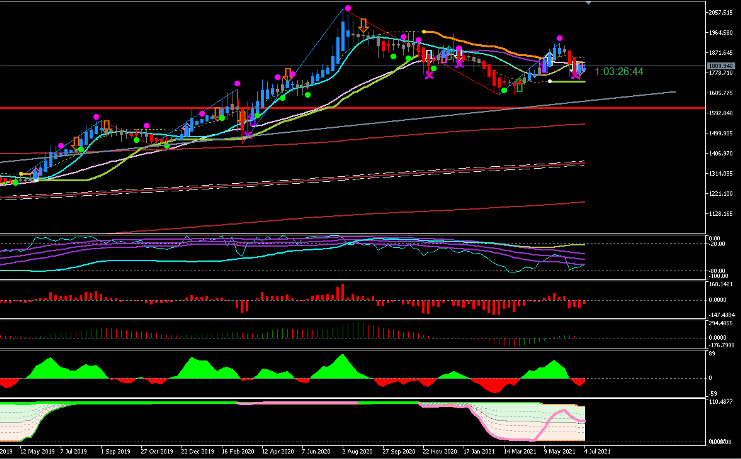The image size is (741, 459).
Task: Click the green countdown timer text 1:03:26:44
Action: (618, 72)
